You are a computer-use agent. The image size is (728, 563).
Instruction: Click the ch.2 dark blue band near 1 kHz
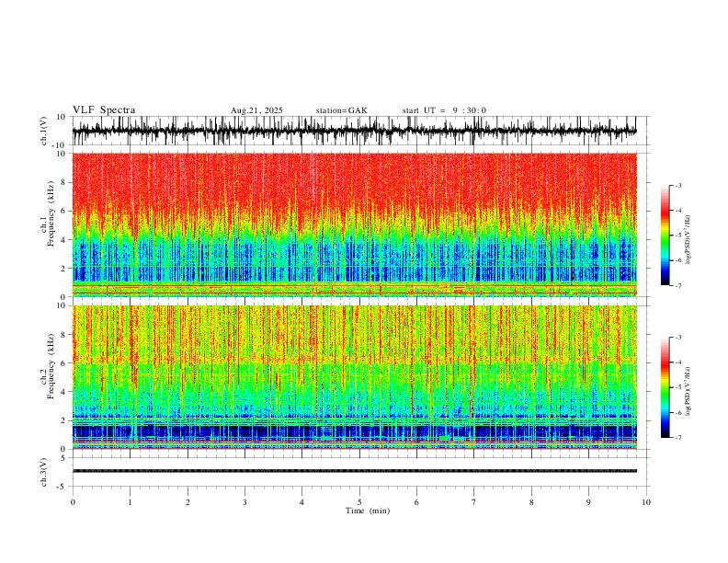354,431
